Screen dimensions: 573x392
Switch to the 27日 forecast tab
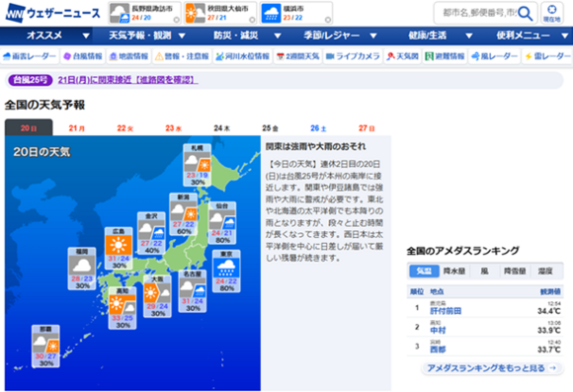click(x=367, y=128)
